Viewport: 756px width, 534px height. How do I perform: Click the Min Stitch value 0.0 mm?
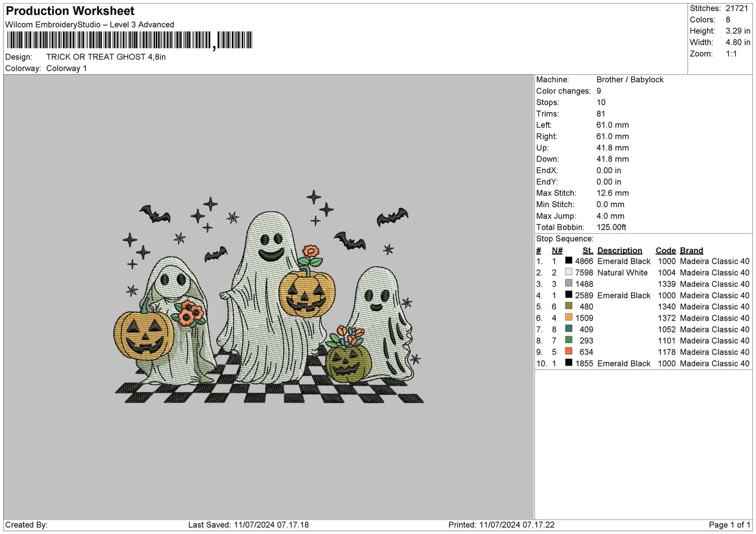click(611, 204)
